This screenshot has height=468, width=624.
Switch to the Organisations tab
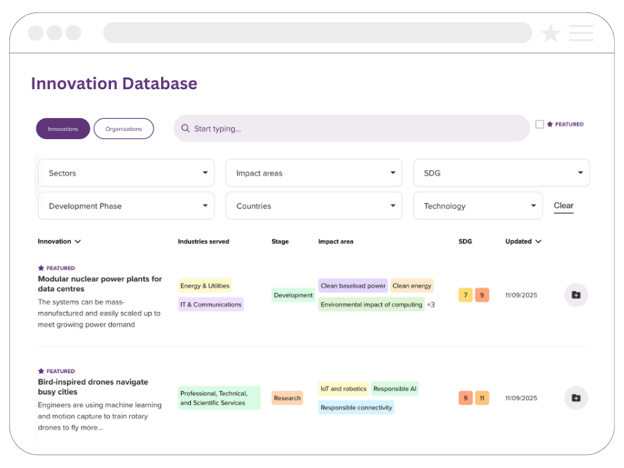(124, 129)
